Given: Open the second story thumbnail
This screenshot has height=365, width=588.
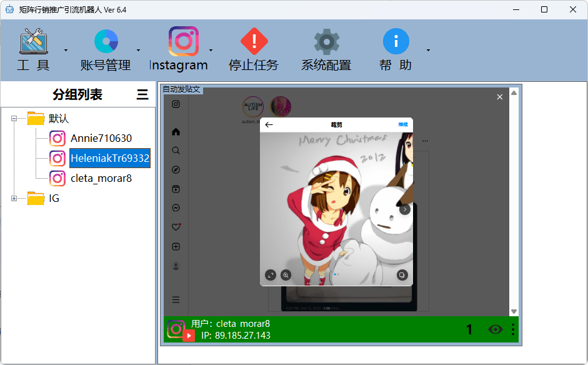Looking at the screenshot, I should [x=280, y=107].
